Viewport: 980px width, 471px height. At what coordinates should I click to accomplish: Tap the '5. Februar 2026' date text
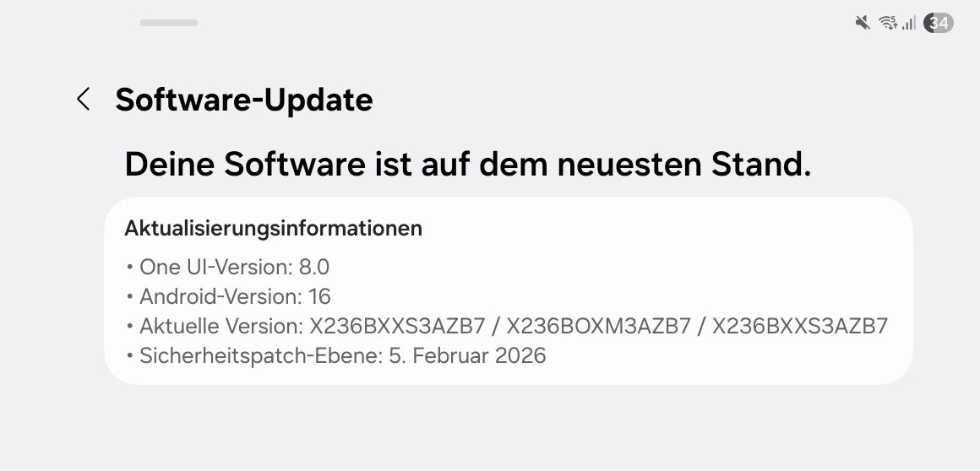(x=467, y=355)
